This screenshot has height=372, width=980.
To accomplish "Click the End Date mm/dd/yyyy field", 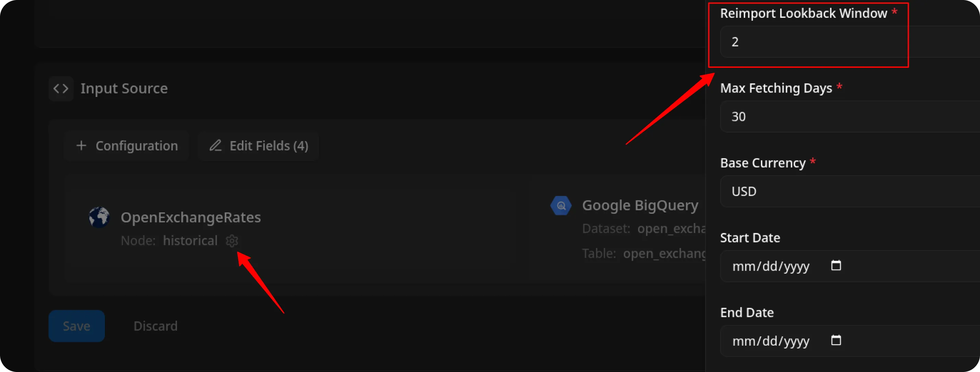I will [850, 341].
